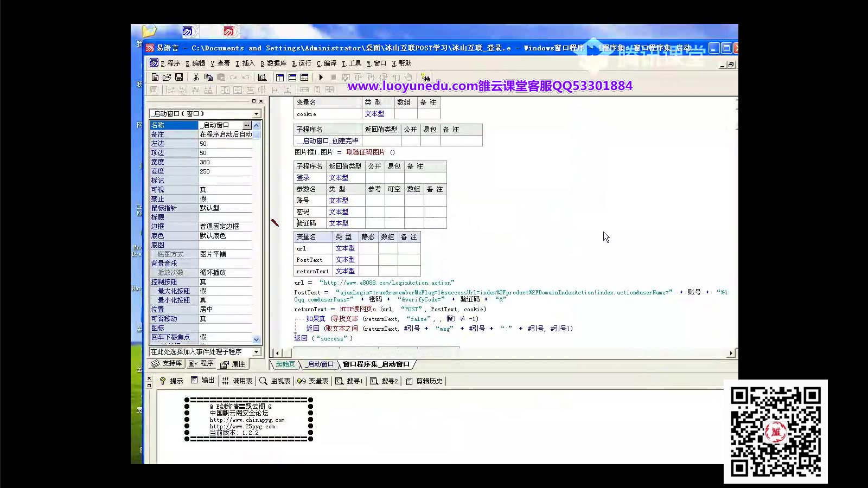The height and width of the screenshot is (488, 868).
Task: Click the ellipsis button beside 名称 value
Action: (x=247, y=125)
